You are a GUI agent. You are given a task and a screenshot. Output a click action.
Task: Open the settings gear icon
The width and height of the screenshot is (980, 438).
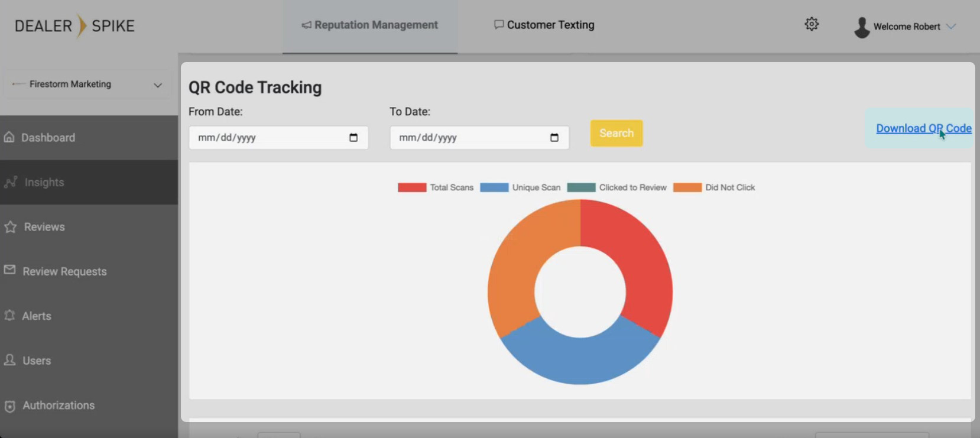click(812, 24)
